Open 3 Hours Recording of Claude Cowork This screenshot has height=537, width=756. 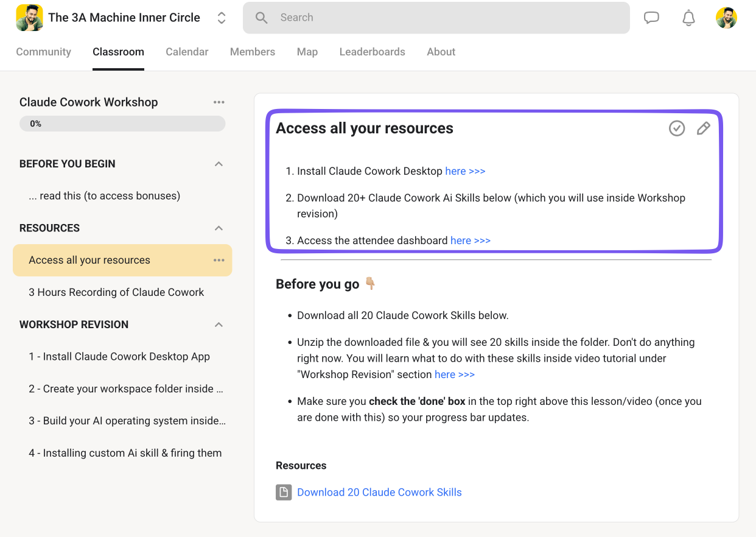pyautogui.click(x=116, y=292)
